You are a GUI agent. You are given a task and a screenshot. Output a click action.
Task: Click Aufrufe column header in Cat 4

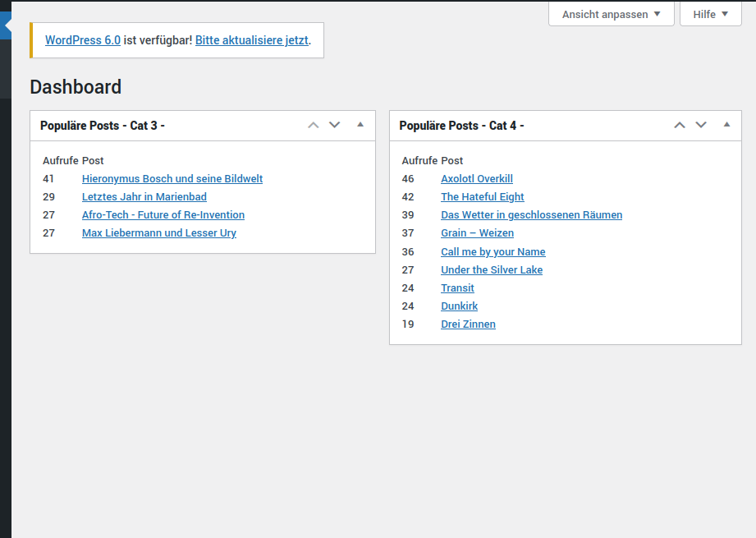[420, 161]
